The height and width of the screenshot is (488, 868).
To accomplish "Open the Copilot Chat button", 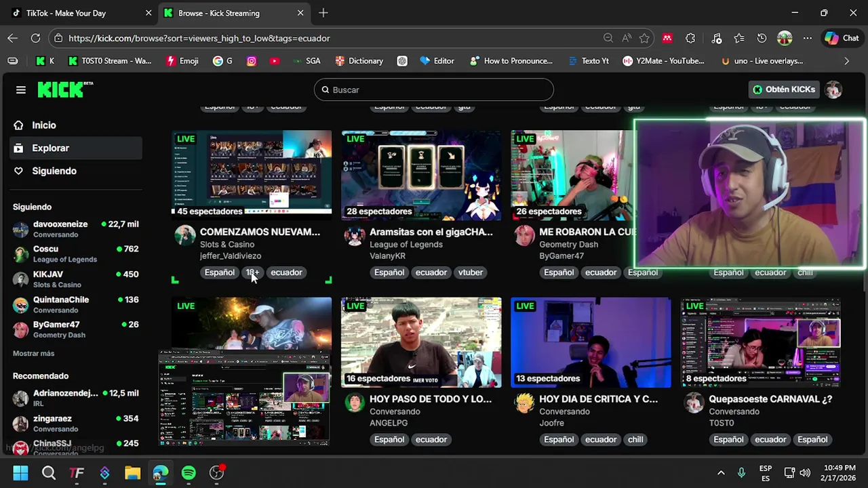I will click(x=842, y=38).
